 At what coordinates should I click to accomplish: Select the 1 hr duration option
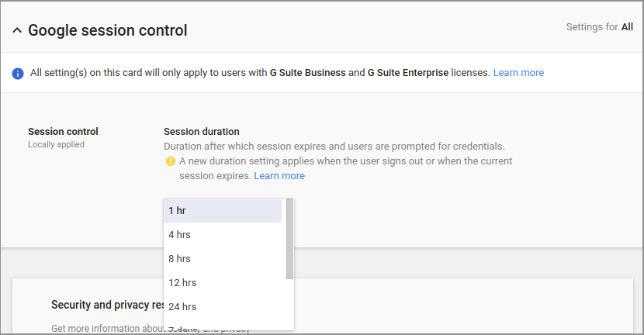pos(223,211)
